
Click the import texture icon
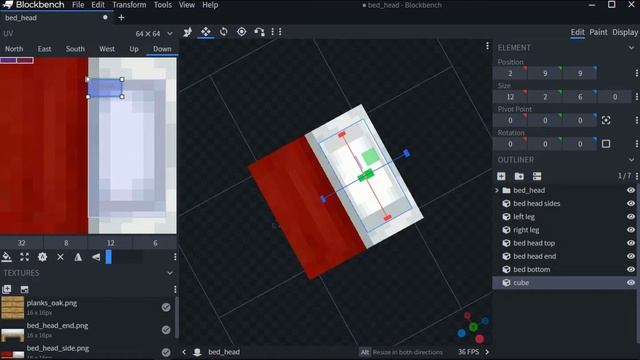coord(7,289)
